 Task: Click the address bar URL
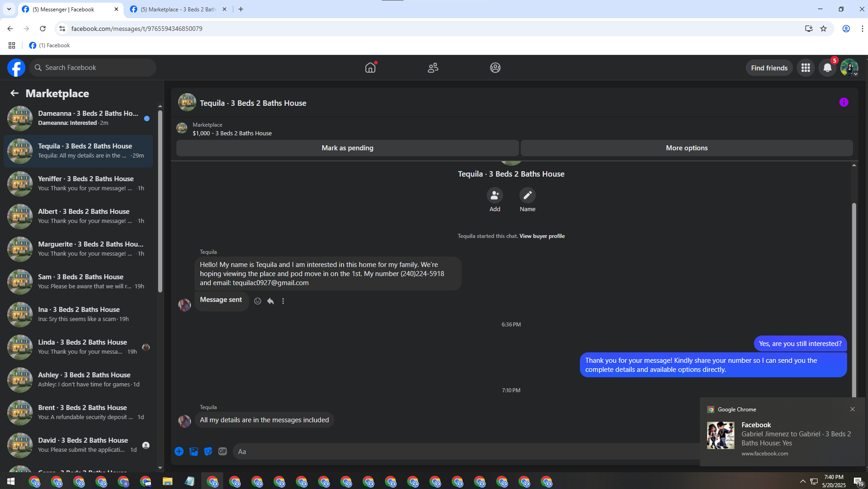coord(137,29)
